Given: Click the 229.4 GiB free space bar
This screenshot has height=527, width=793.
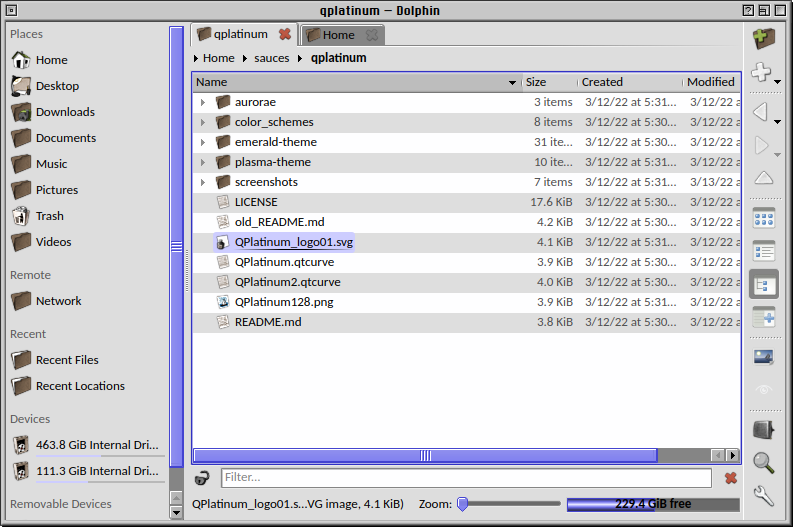Looking at the screenshot, I should [x=653, y=504].
